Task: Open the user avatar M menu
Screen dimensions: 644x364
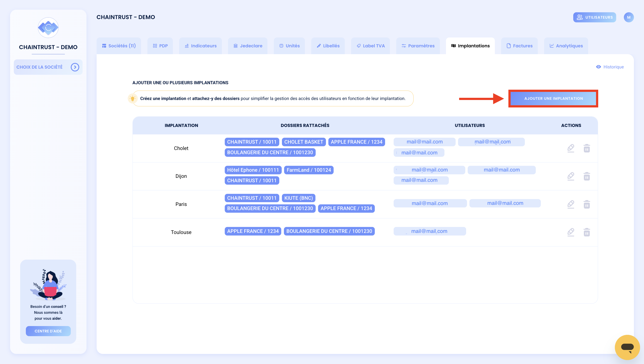Action: [628, 17]
